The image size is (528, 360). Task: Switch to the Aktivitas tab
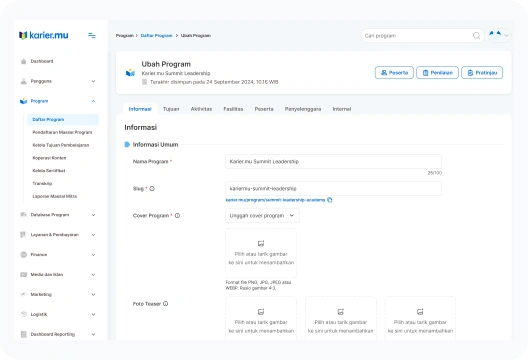click(x=201, y=109)
